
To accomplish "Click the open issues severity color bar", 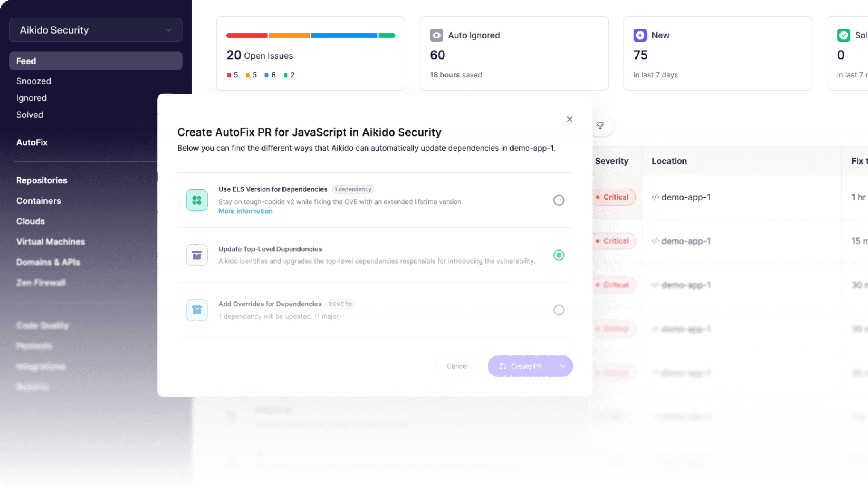I will point(310,35).
